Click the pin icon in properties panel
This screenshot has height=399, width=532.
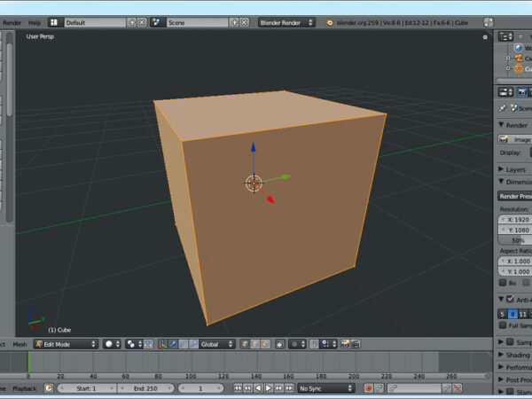coord(503,107)
